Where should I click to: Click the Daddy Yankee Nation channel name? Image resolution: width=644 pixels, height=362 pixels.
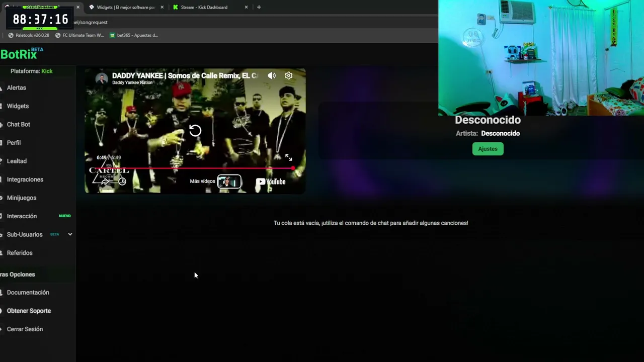pyautogui.click(x=132, y=82)
